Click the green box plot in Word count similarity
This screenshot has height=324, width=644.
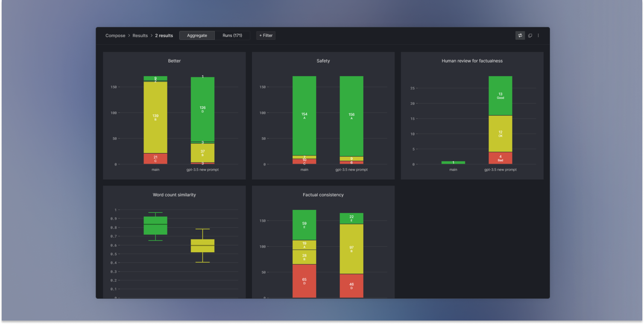(x=155, y=226)
